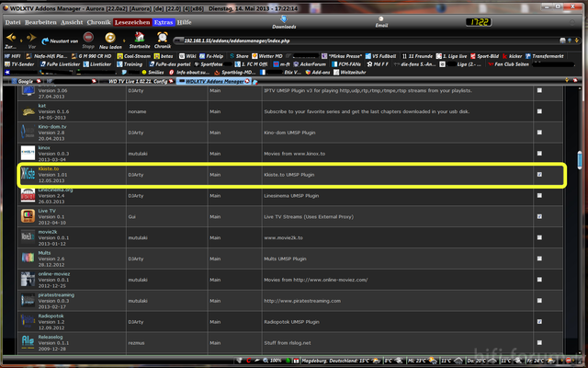The height and width of the screenshot is (368, 588).
Task: Toggle the checkbox for Mults
Action: coord(539,259)
